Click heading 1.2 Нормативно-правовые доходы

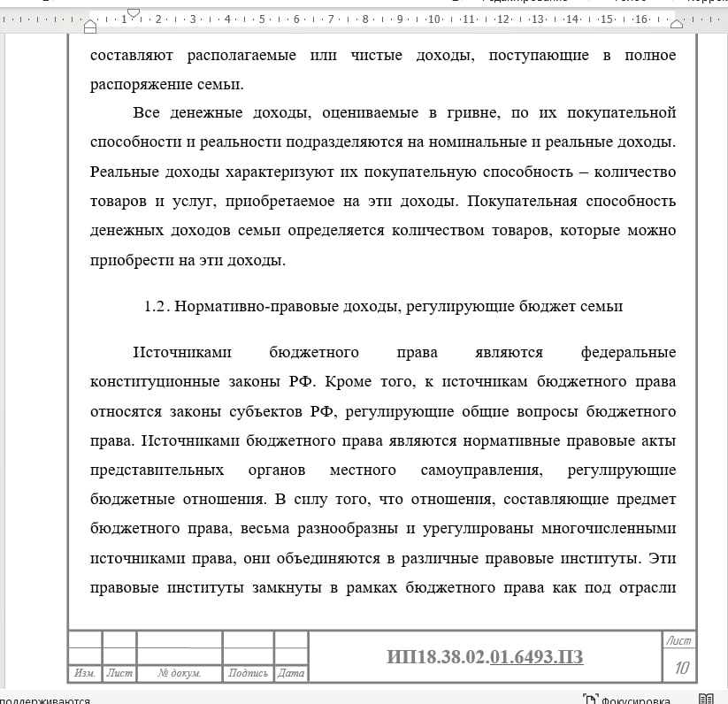pyautogui.click(x=383, y=307)
